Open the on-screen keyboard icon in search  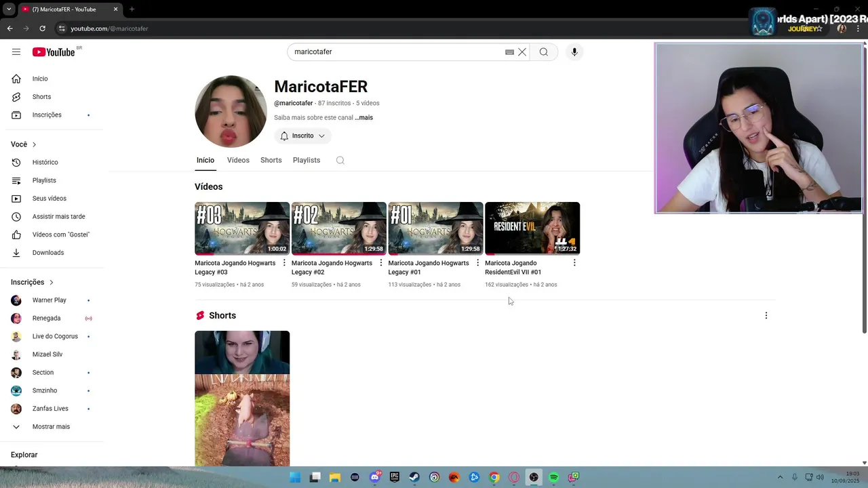click(x=509, y=52)
